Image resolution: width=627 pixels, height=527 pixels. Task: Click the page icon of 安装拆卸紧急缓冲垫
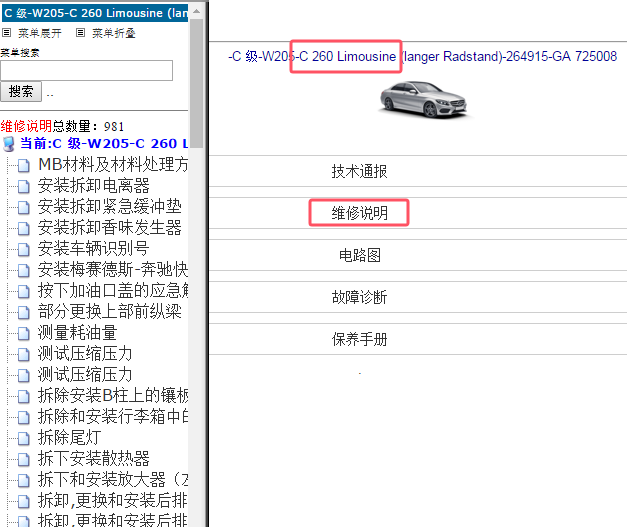(24, 207)
